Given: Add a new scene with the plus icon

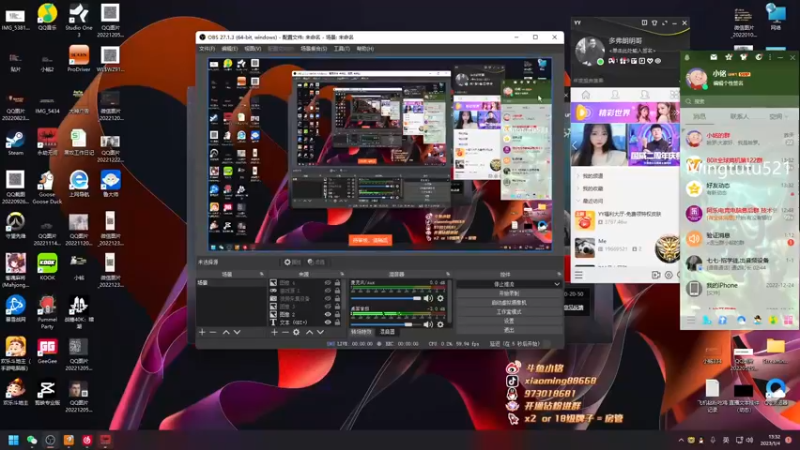Looking at the screenshot, I should click(x=202, y=332).
